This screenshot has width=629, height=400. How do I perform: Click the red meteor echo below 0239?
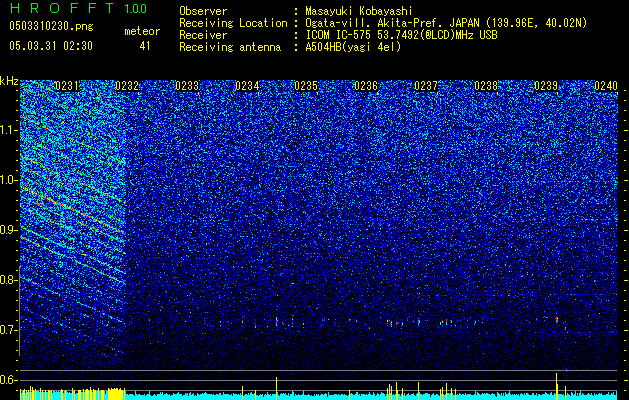556,319
